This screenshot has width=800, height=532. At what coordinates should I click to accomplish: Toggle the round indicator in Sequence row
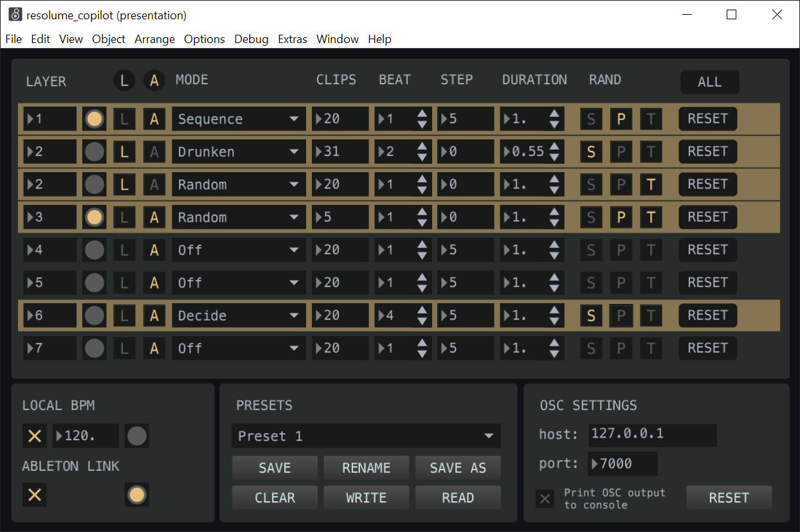click(x=95, y=119)
